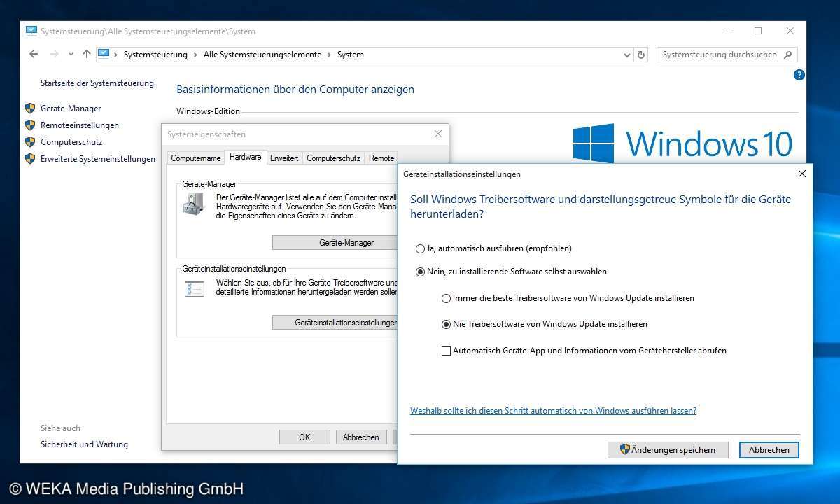The image size is (840, 504).
Task: Open help via the blue question mark icon
Action: click(x=799, y=75)
